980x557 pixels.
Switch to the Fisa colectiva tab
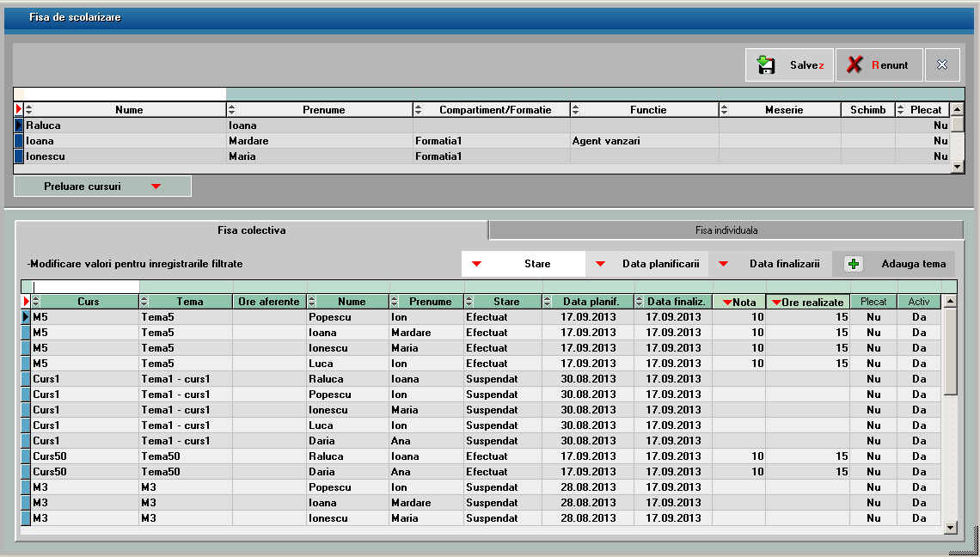(x=252, y=230)
